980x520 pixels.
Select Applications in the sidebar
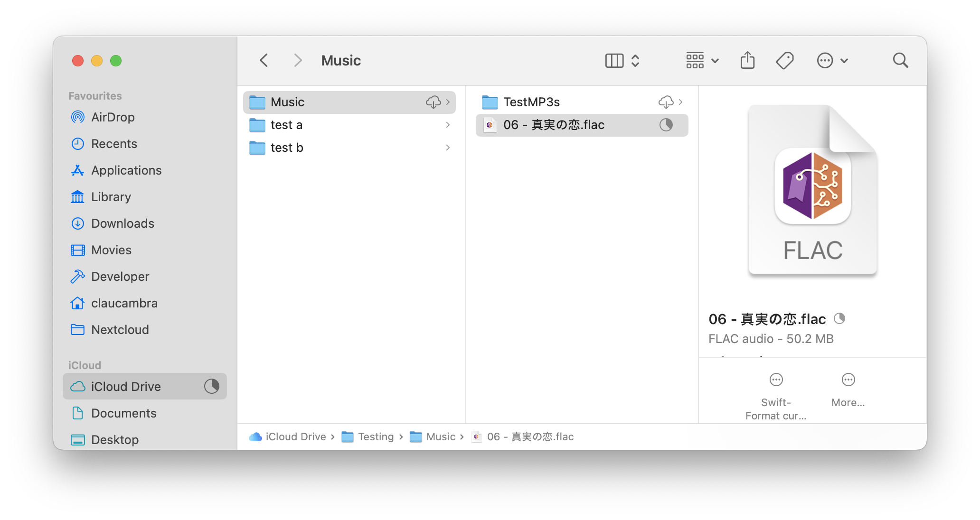pos(145,170)
